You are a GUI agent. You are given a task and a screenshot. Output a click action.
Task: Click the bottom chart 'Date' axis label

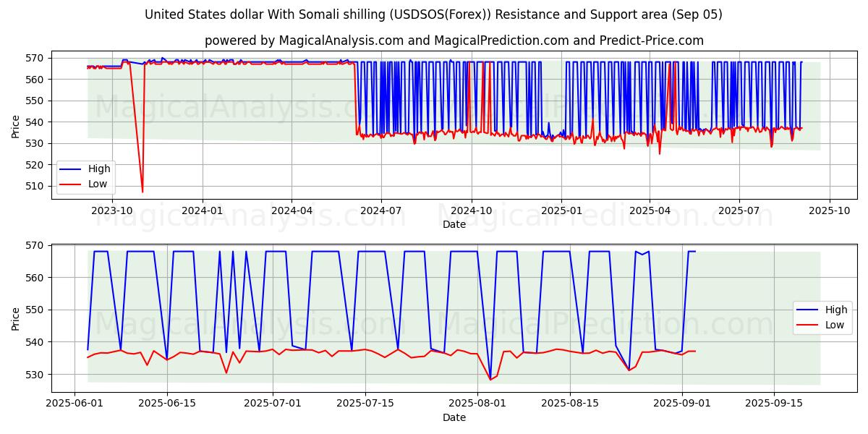454,417
